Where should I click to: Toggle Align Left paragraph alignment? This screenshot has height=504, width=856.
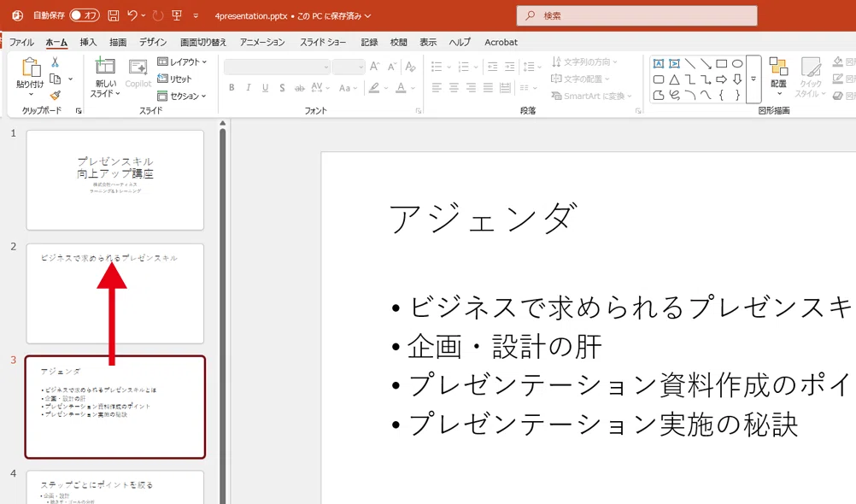coord(437,87)
